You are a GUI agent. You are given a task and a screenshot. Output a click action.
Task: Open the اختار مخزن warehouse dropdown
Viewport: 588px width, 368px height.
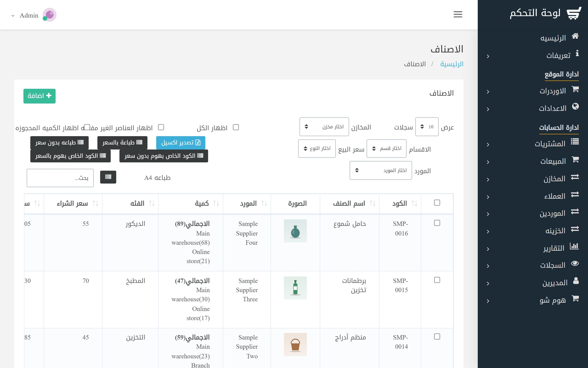coord(324,127)
